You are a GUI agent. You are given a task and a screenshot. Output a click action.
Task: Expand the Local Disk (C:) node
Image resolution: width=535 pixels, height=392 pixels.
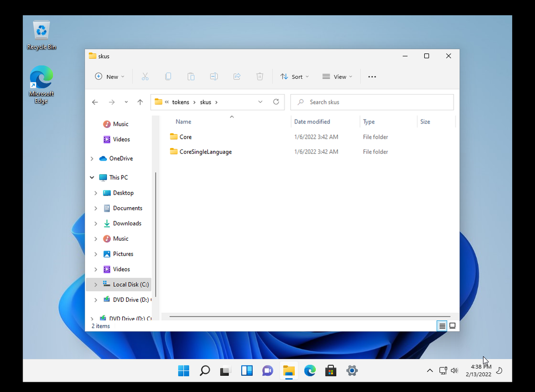click(x=96, y=284)
